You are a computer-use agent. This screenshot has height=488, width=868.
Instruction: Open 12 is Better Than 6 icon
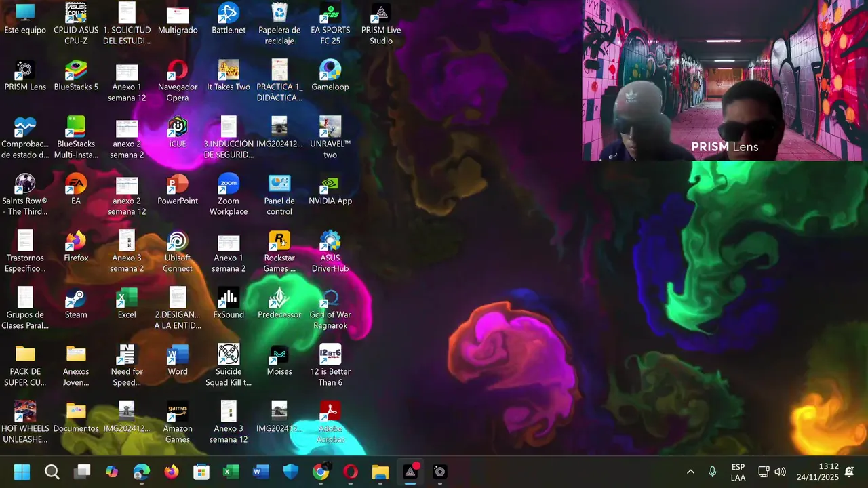(330, 365)
